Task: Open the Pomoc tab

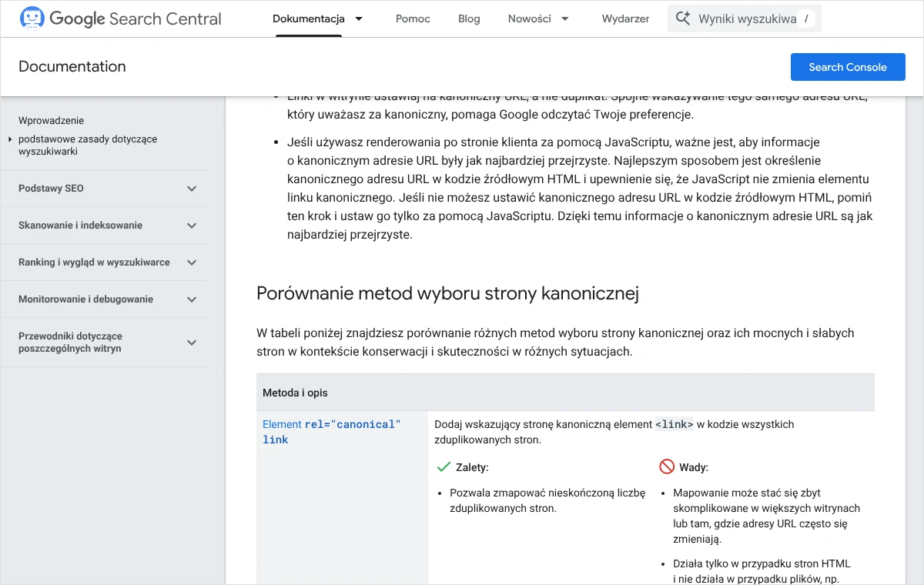Action: pos(413,18)
